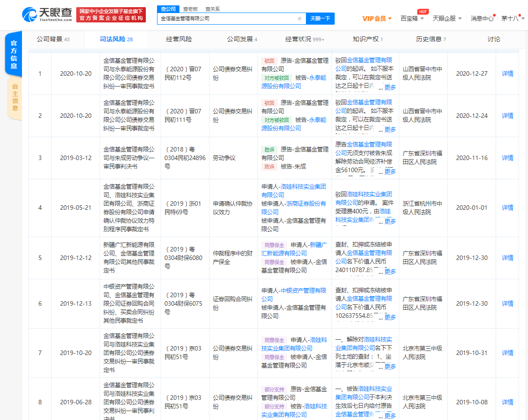Switch to the 经营状况 tab
Screen dimensions: 528x420
305,39
